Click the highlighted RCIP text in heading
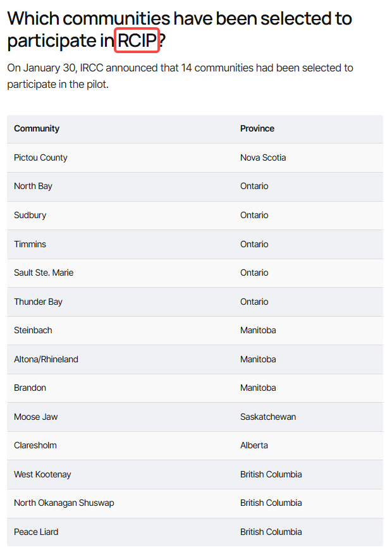 137,40
